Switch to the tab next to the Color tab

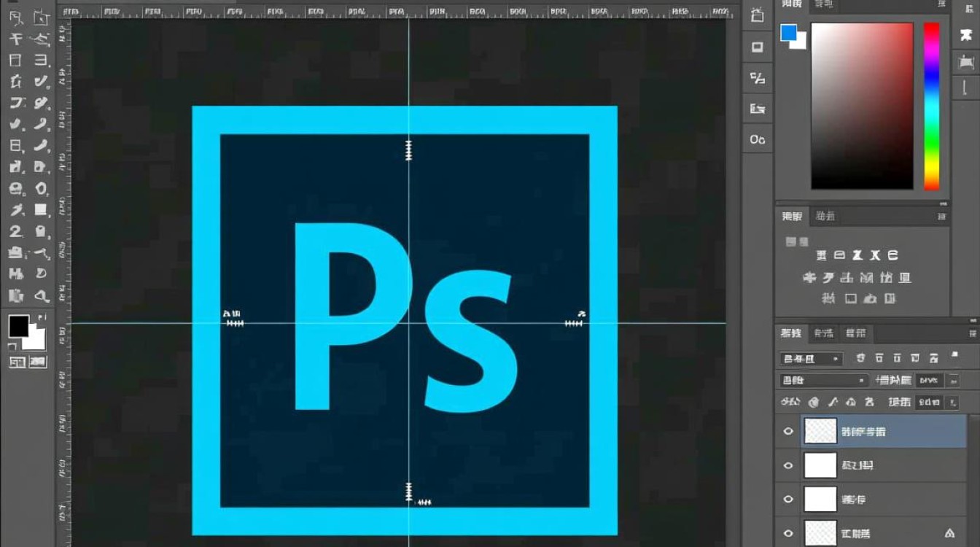click(x=823, y=4)
